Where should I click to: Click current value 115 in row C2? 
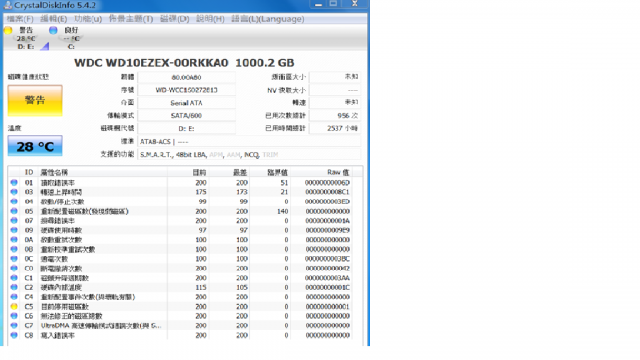click(201, 287)
